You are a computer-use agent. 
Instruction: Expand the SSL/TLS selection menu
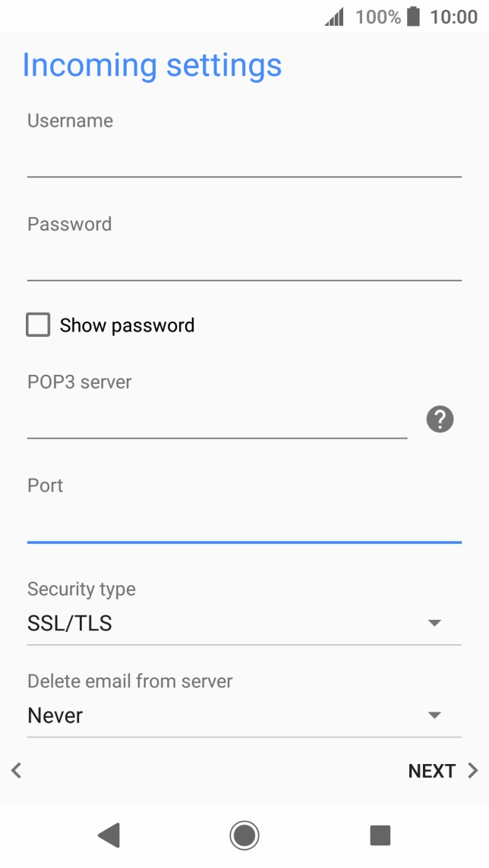tap(434, 622)
